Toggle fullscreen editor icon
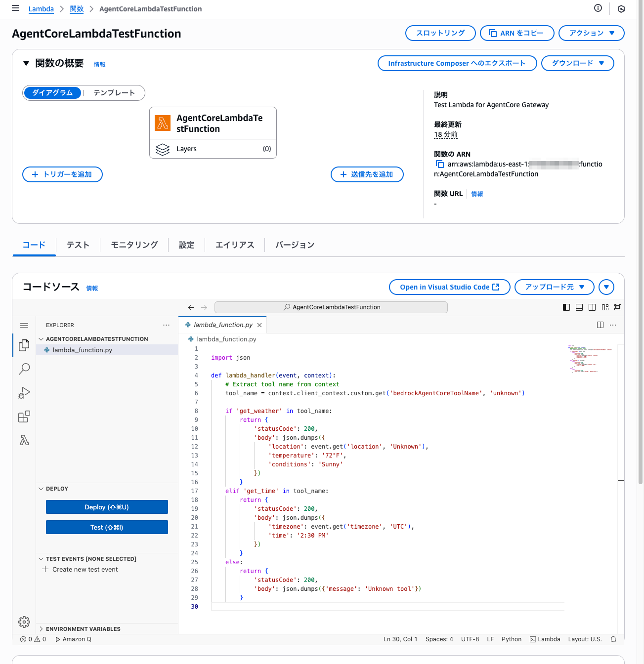This screenshot has height=664, width=644. [618, 307]
